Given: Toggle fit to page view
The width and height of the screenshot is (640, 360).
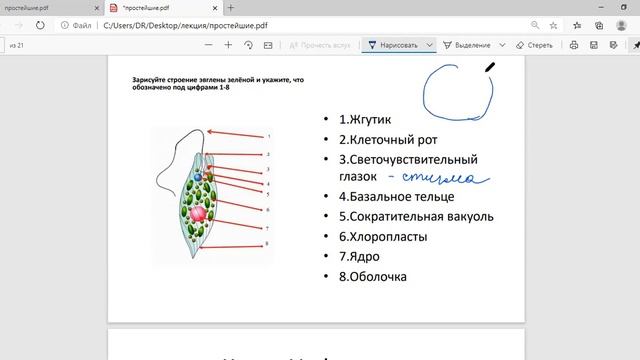Looking at the screenshot, I should [x=268, y=45].
